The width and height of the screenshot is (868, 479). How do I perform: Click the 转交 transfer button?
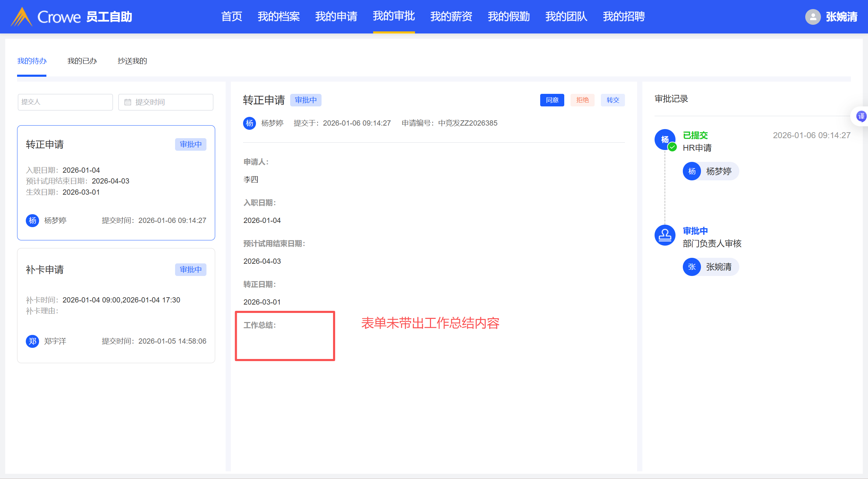[612, 100]
